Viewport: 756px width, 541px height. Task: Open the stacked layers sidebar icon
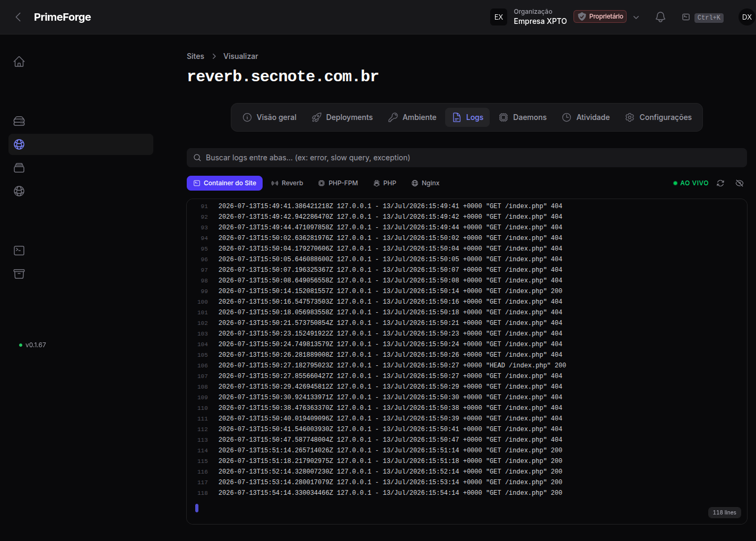(19, 168)
